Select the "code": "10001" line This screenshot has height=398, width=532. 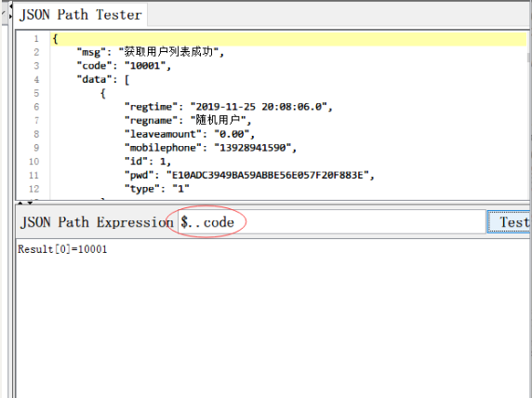124,66
